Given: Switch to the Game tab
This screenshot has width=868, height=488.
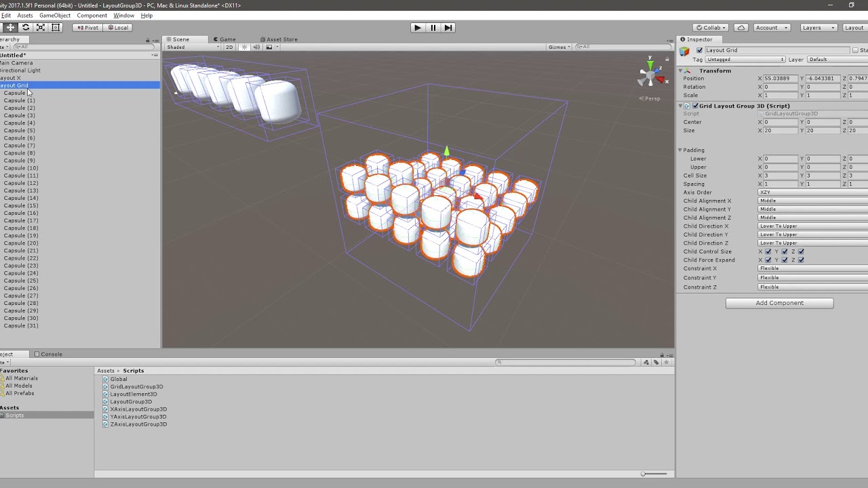Looking at the screenshot, I should pos(224,39).
